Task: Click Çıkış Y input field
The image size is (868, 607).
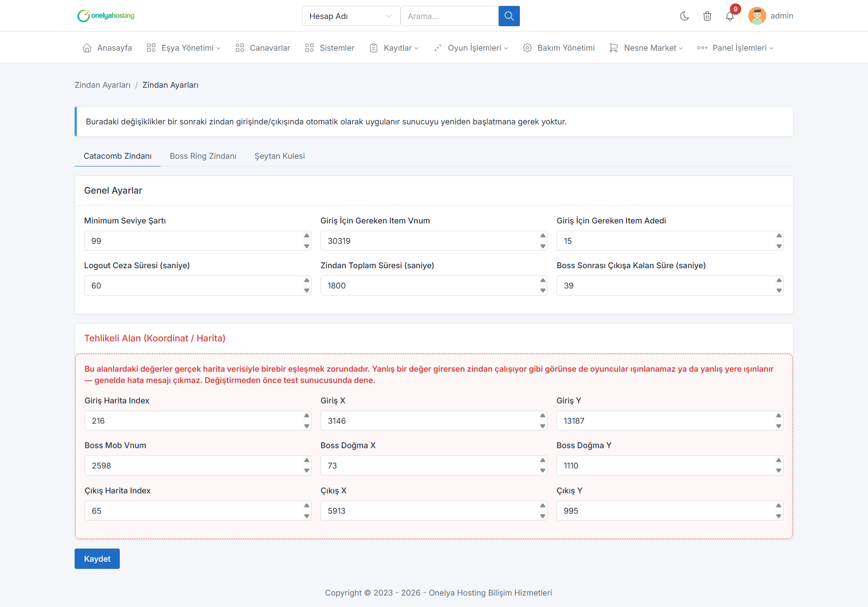Action: 670,511
